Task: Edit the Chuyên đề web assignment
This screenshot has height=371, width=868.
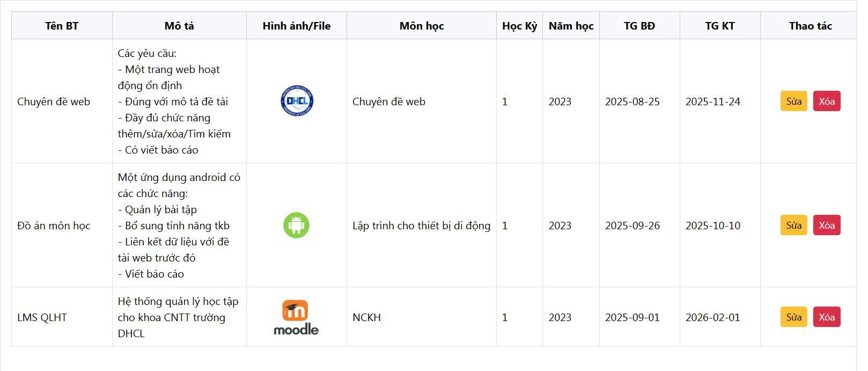Action: (x=793, y=101)
